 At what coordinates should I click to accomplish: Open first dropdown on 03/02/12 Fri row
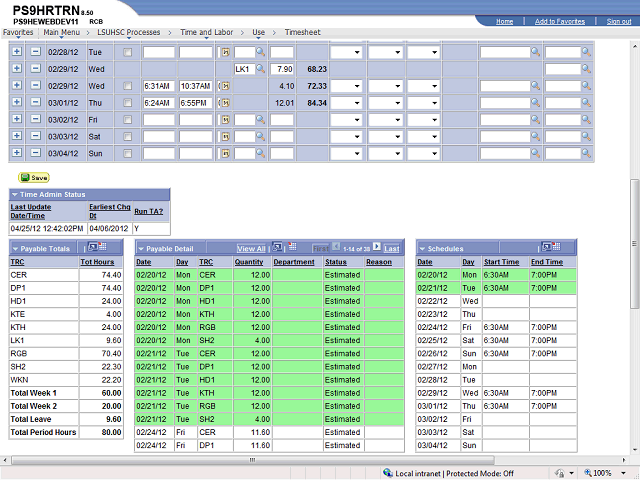point(346,120)
